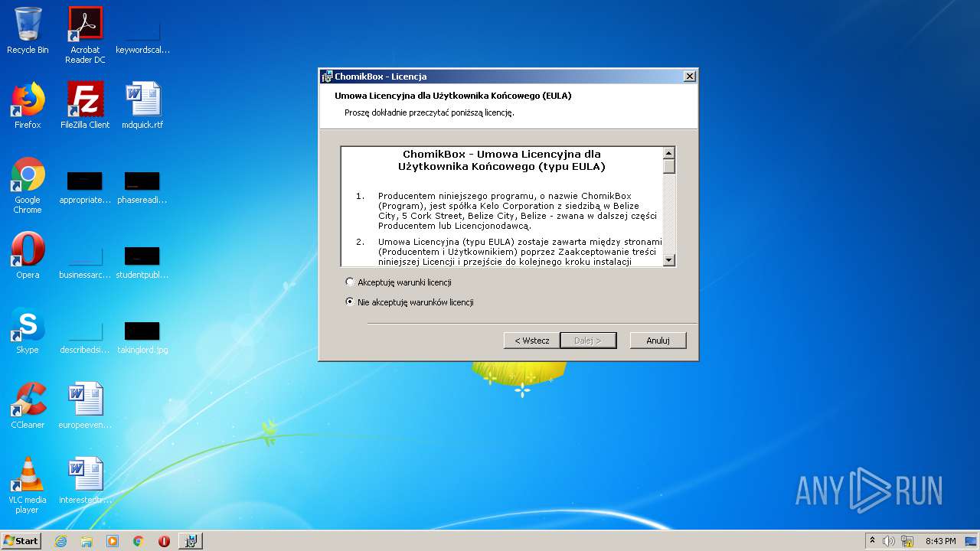This screenshot has width=980, height=551.
Task: Click license scrollbar down arrow
Action: tap(669, 260)
